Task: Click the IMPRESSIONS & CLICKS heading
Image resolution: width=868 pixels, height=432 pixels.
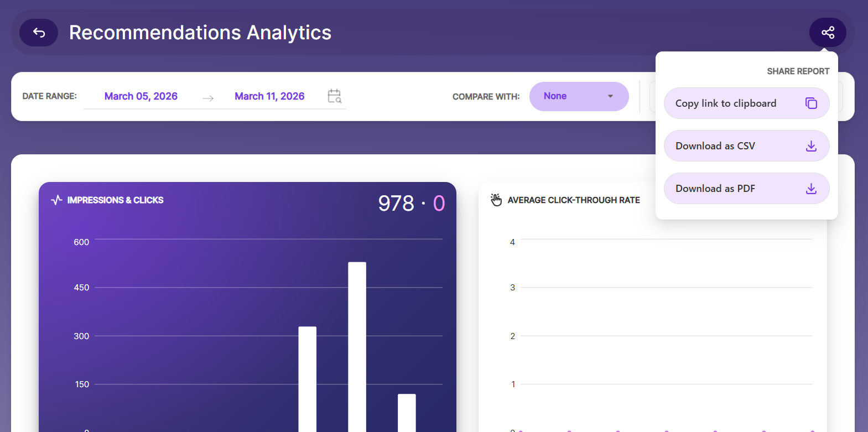Action: [115, 200]
